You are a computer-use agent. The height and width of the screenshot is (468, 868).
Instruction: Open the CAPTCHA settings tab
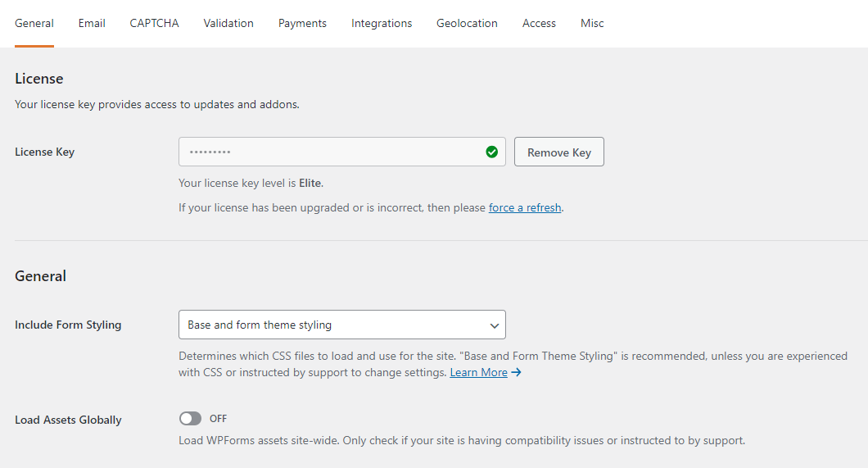tap(154, 23)
